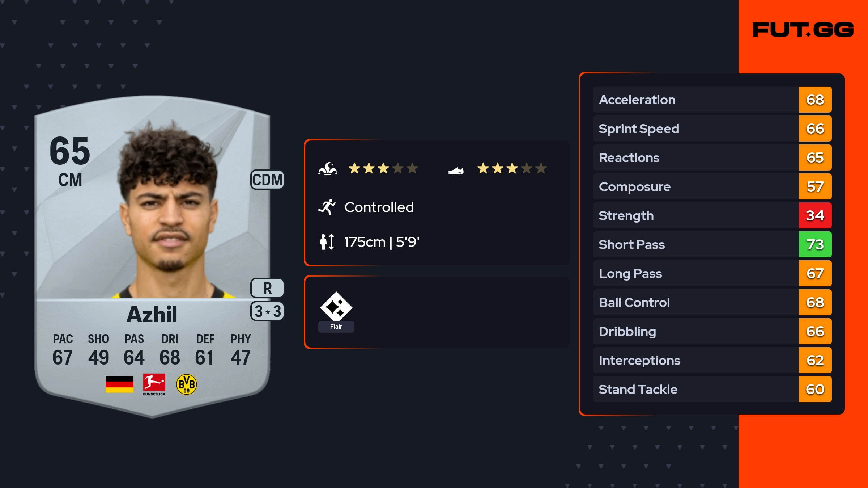Click the Azhil player name
This screenshot has height=488, width=868.
tap(152, 314)
